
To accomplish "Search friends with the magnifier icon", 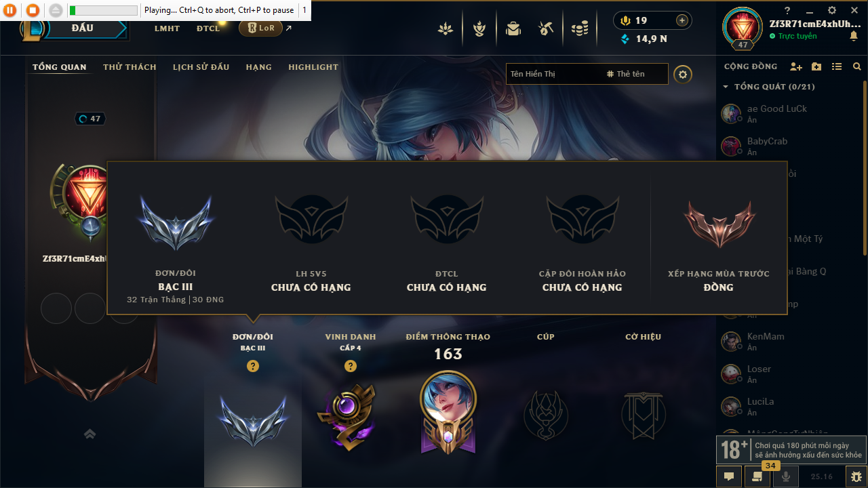I will [x=857, y=66].
